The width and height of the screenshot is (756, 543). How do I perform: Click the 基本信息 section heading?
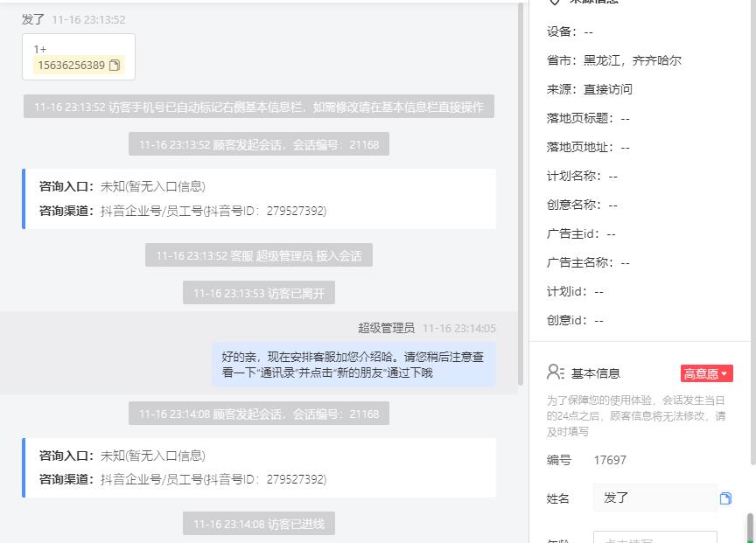596,373
